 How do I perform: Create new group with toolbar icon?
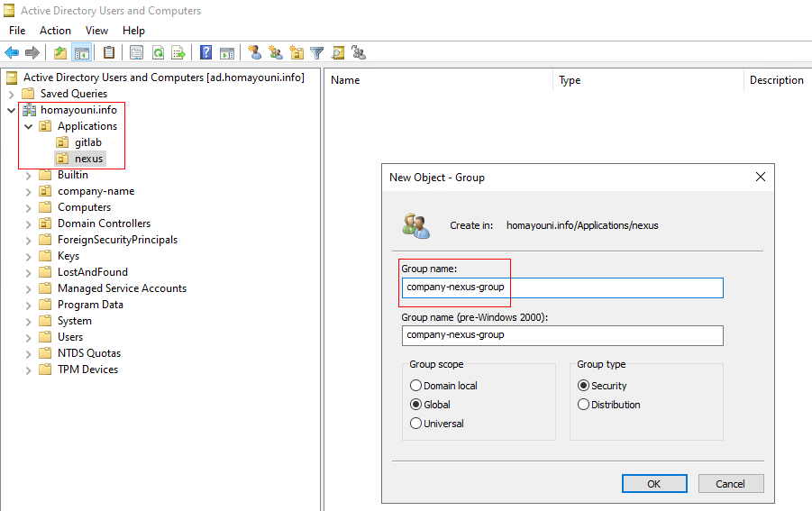pos(276,52)
